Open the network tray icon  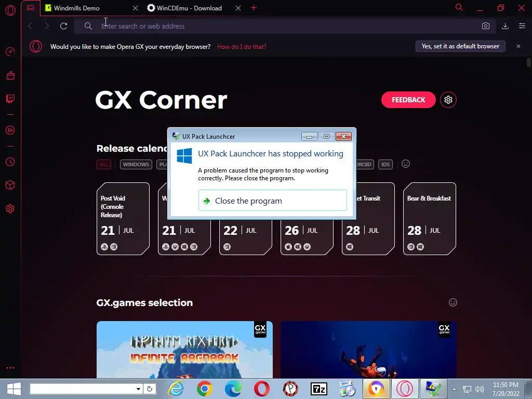pyautogui.click(x=467, y=389)
